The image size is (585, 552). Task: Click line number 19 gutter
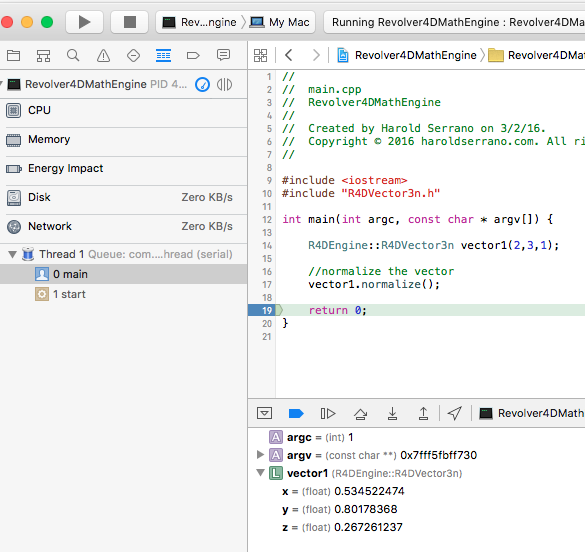pos(267,310)
